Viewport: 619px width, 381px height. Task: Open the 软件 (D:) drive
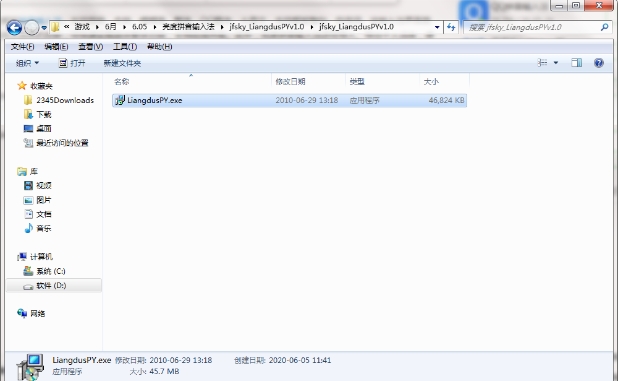tap(51, 285)
